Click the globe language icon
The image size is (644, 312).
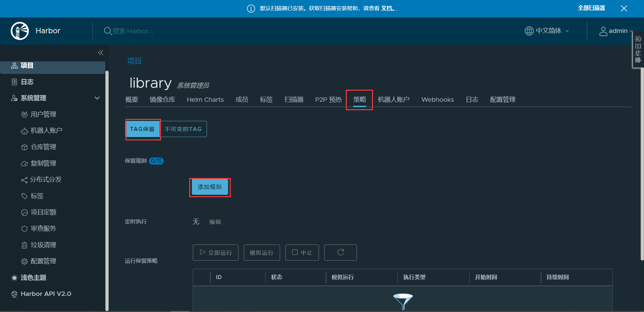tap(529, 31)
